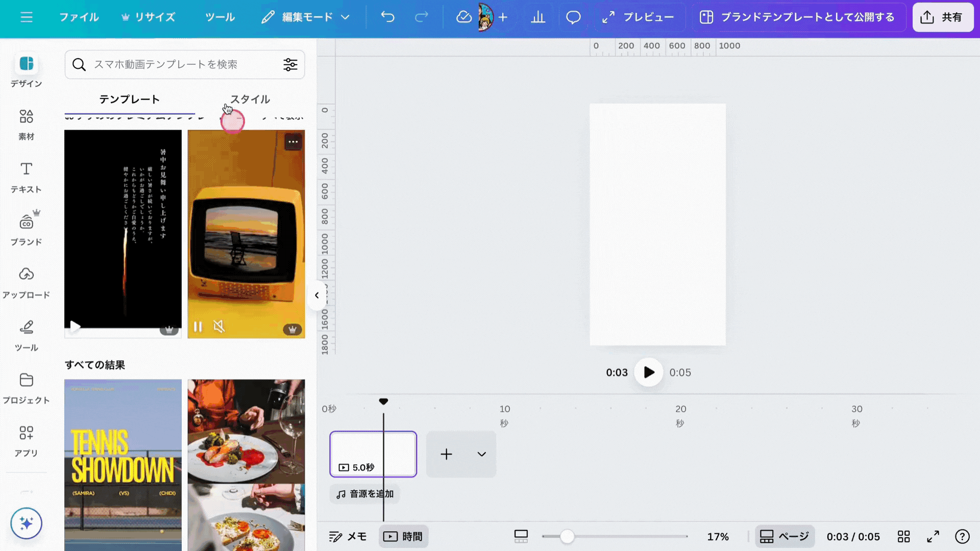Pause the yellow TV template video
980x551 pixels.
(x=198, y=327)
